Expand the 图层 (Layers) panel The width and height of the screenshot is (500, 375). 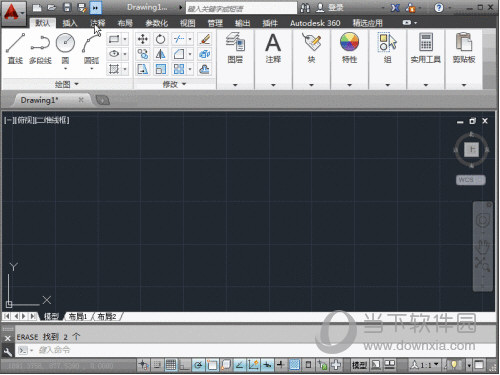235,85
